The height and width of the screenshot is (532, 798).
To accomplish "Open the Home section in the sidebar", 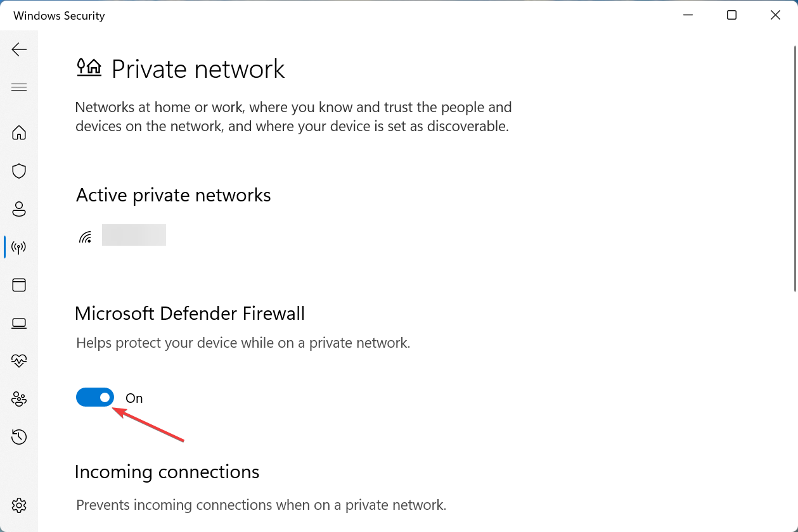I will (x=19, y=132).
